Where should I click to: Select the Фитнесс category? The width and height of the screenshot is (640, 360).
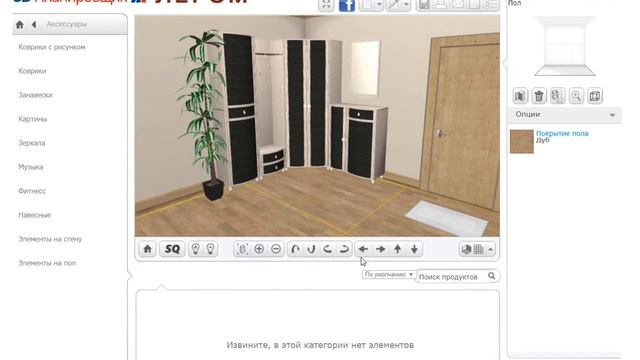pos(32,191)
